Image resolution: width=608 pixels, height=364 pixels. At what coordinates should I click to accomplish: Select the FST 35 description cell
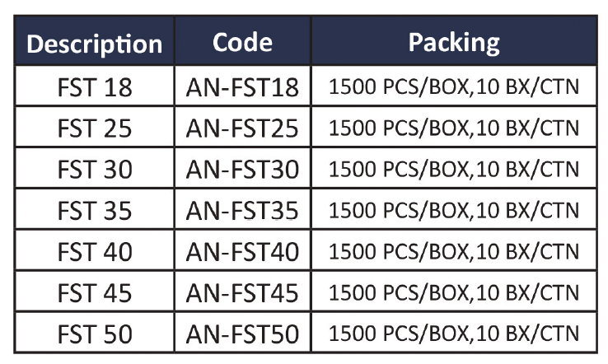pyautogui.click(x=94, y=209)
